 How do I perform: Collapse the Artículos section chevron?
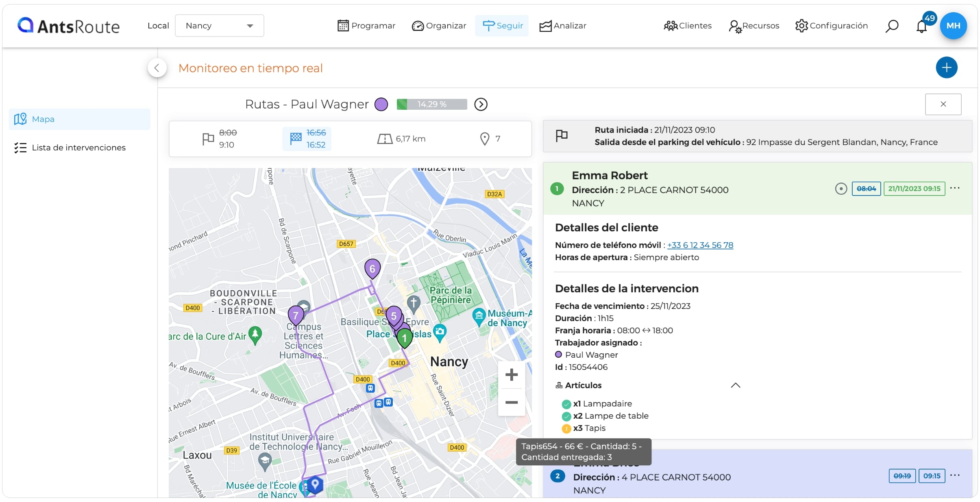(736, 385)
